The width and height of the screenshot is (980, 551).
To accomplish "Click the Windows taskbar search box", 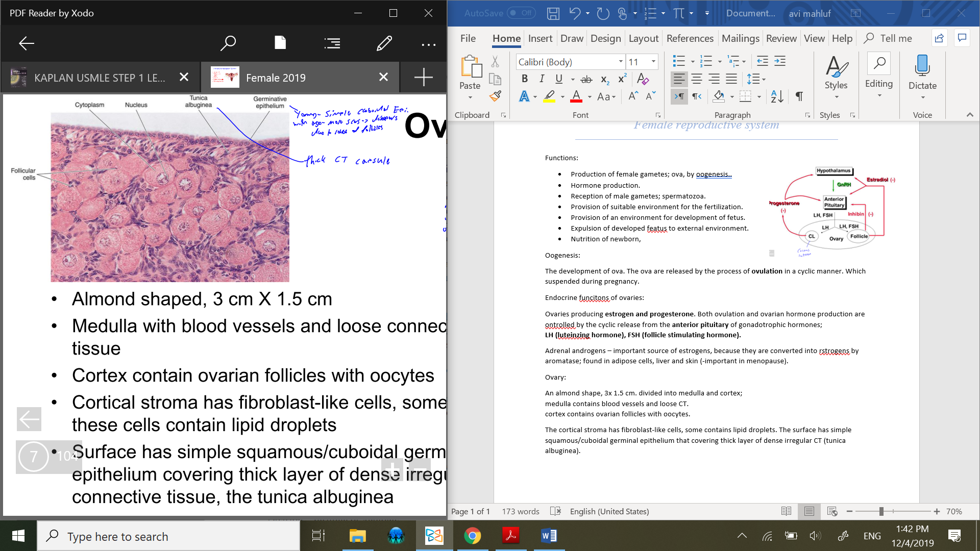I will point(168,536).
